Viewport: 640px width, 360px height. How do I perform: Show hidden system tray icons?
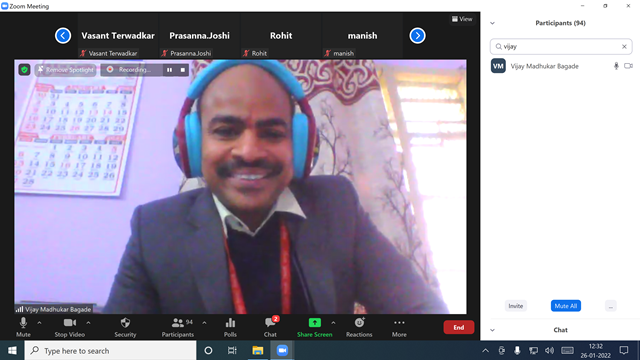point(485,351)
